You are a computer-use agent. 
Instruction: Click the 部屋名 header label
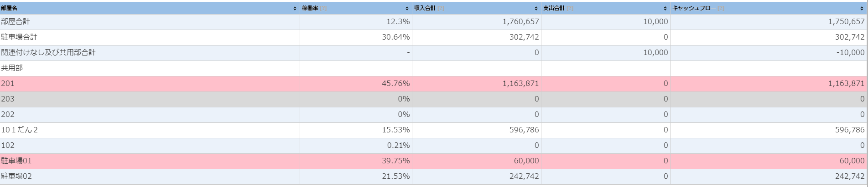click(9, 8)
